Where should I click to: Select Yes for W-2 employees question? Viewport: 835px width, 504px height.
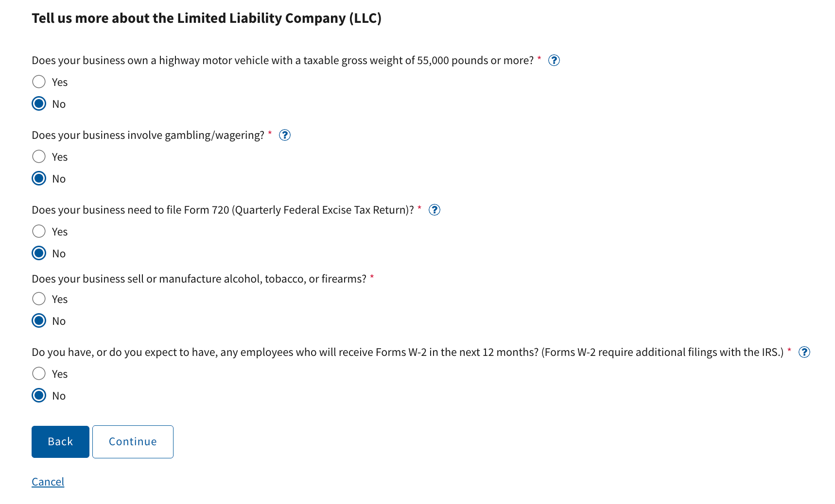[x=39, y=373]
